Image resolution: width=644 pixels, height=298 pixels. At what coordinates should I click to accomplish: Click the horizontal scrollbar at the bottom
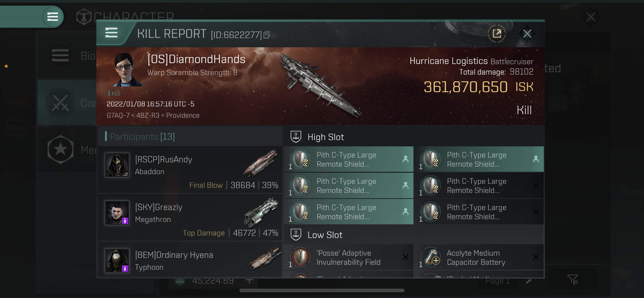pyautogui.click(x=322, y=291)
